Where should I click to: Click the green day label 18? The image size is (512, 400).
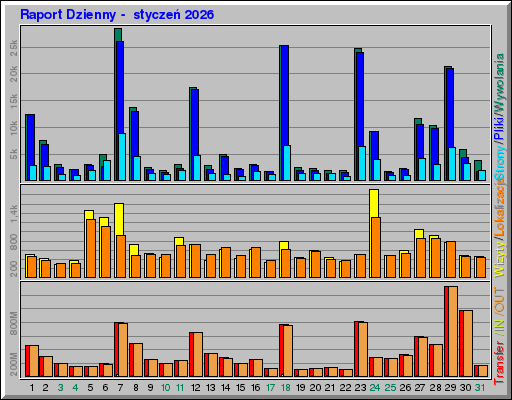click(286, 388)
